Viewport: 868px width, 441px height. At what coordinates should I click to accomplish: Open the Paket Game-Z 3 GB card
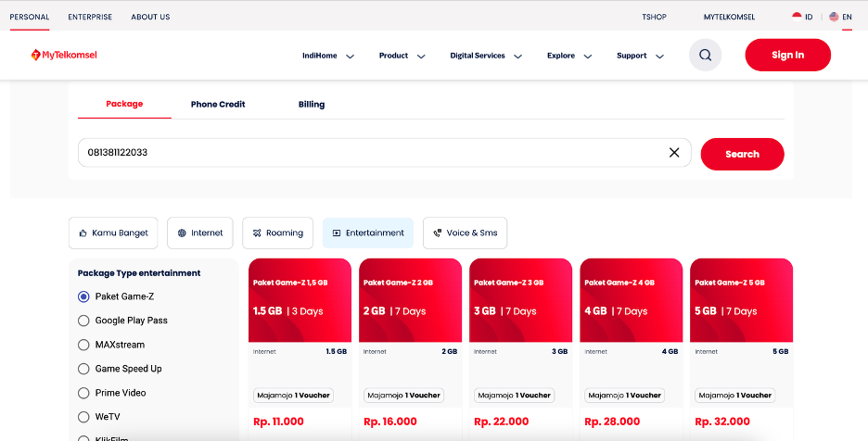pos(520,300)
